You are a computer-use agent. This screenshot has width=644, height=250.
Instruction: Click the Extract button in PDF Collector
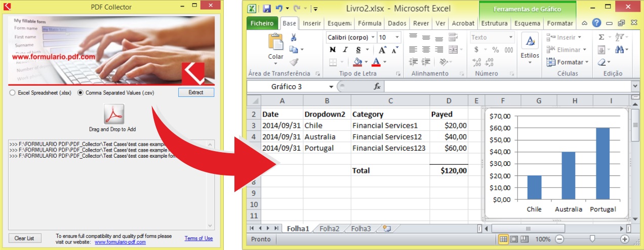click(x=196, y=92)
